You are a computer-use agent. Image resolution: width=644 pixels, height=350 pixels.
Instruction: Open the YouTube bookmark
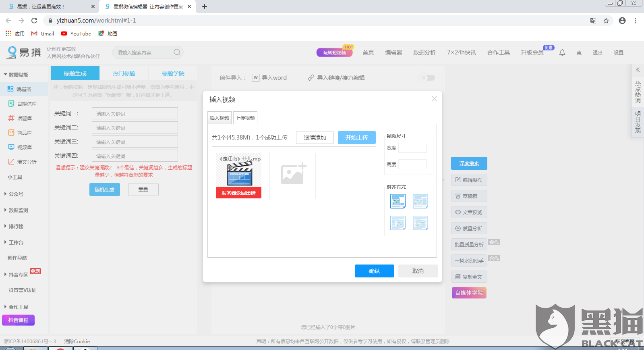pyautogui.click(x=76, y=33)
